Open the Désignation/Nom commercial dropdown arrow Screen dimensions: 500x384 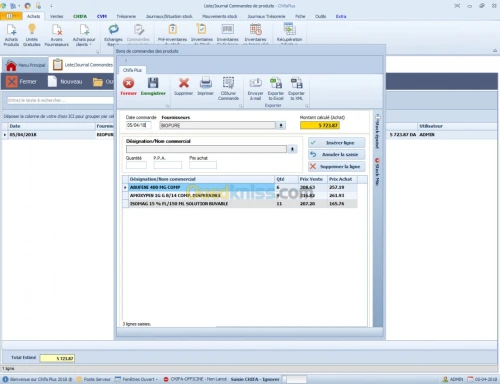pos(292,149)
